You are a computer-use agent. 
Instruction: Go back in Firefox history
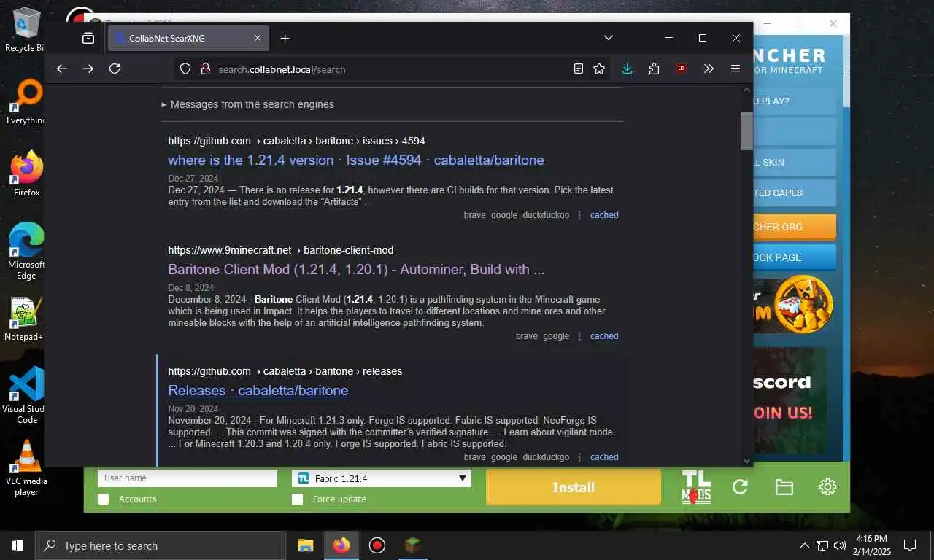click(x=62, y=69)
